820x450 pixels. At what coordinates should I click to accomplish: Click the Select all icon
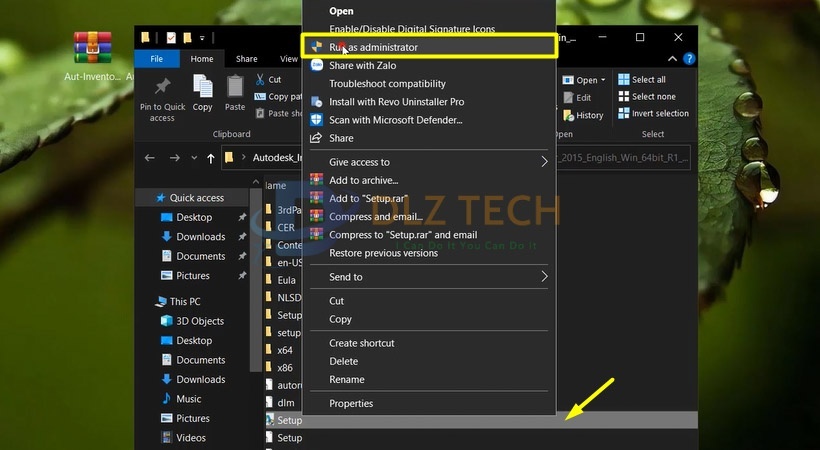[x=624, y=80]
